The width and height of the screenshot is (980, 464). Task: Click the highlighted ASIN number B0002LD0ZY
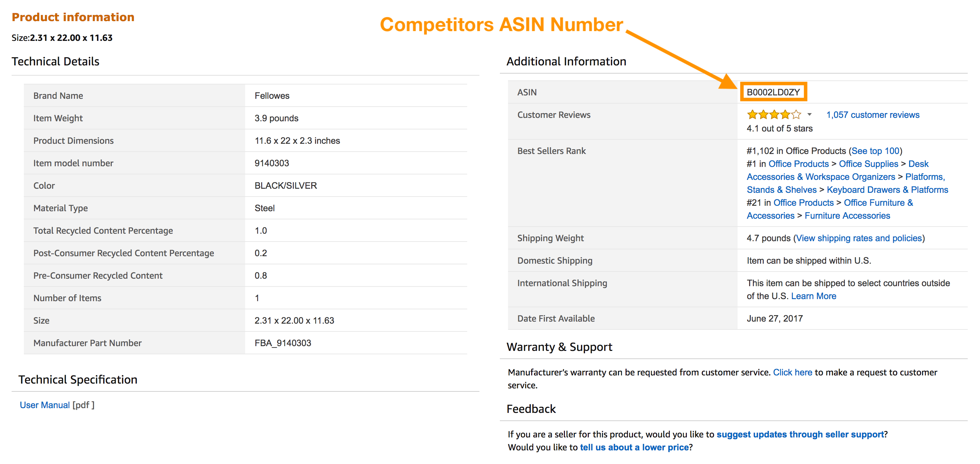click(x=773, y=93)
